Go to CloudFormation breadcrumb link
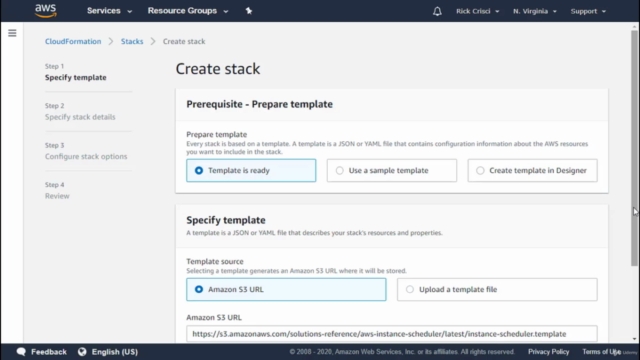640x360 pixels. coord(73,41)
